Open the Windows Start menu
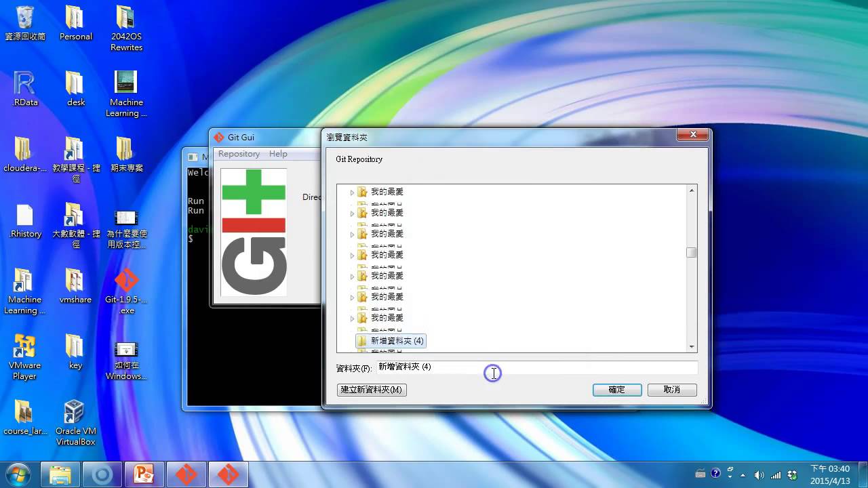Image resolution: width=868 pixels, height=488 pixels. click(18, 474)
